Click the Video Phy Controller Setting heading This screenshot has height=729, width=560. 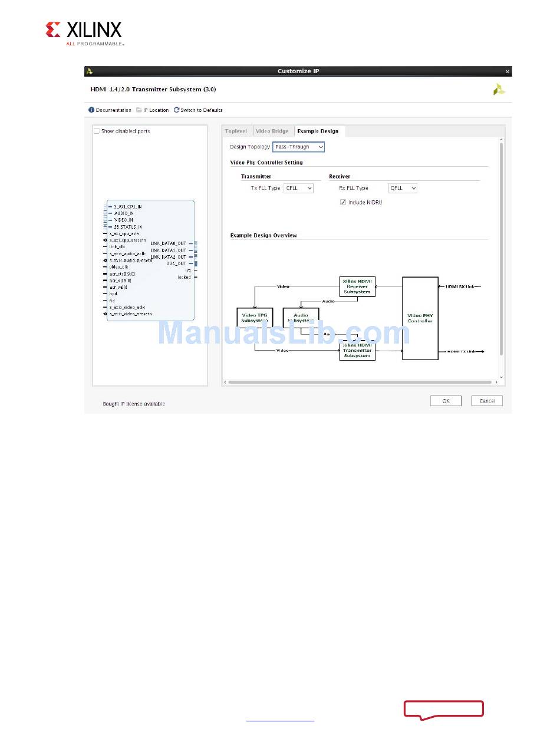pyautogui.click(x=266, y=163)
